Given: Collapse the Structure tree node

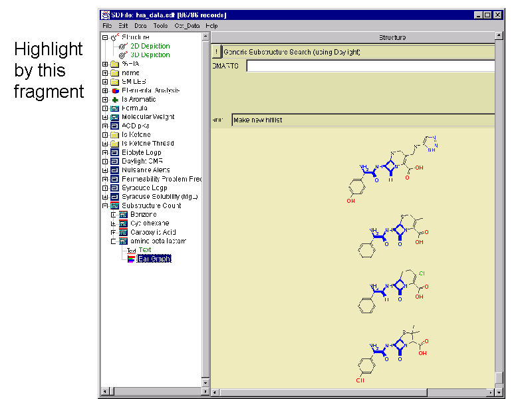Looking at the screenshot, I should pyautogui.click(x=105, y=37).
